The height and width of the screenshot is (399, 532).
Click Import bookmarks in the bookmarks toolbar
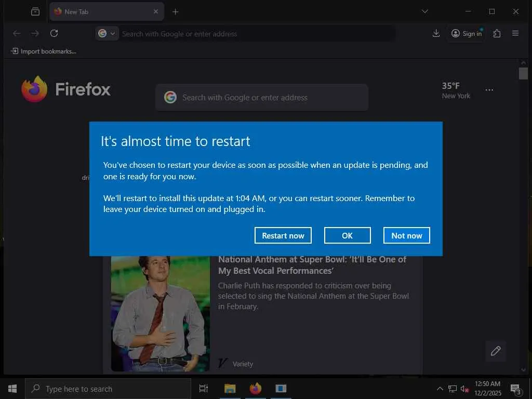[x=44, y=51]
